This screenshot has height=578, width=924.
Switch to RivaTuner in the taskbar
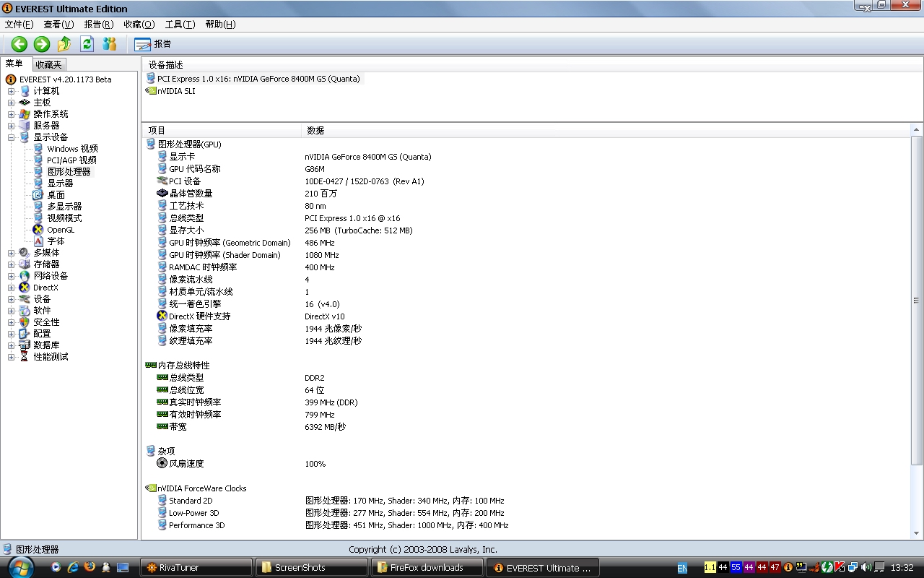tap(196, 568)
